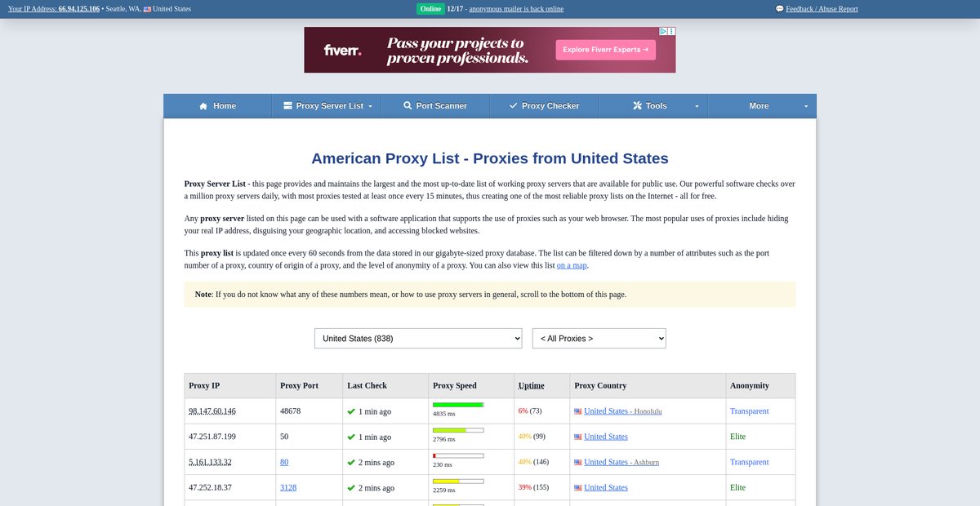
Task: Click the speed bar showing 2259 ms
Action: point(458,481)
